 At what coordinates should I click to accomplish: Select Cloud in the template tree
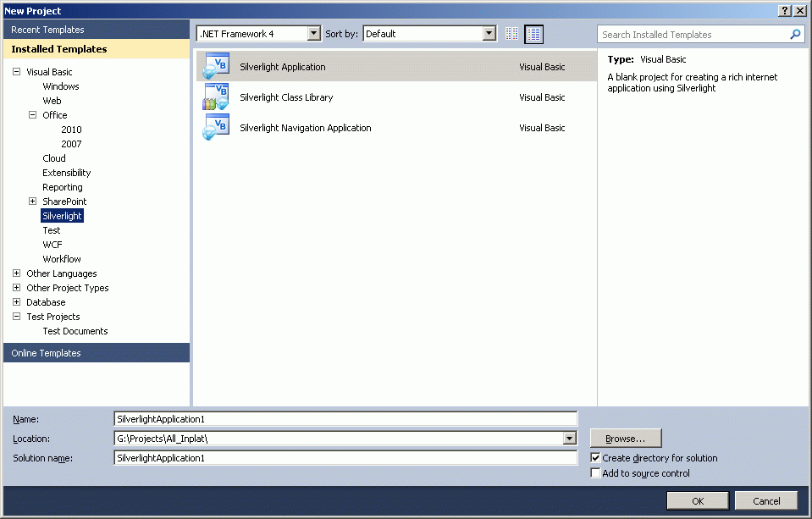click(54, 158)
